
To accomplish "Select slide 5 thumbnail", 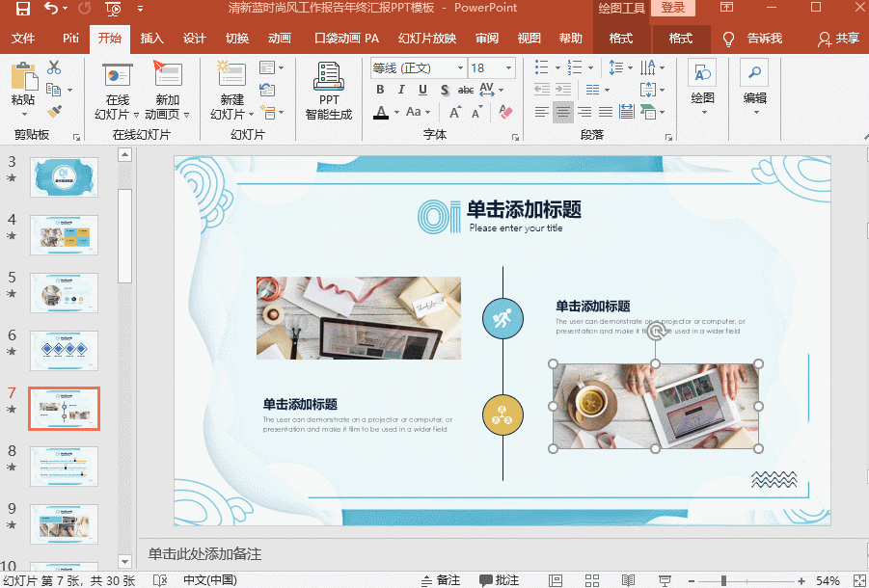I will pos(64,292).
